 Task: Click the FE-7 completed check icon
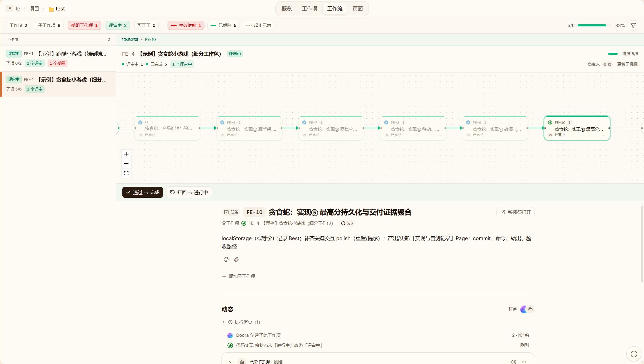(304, 122)
